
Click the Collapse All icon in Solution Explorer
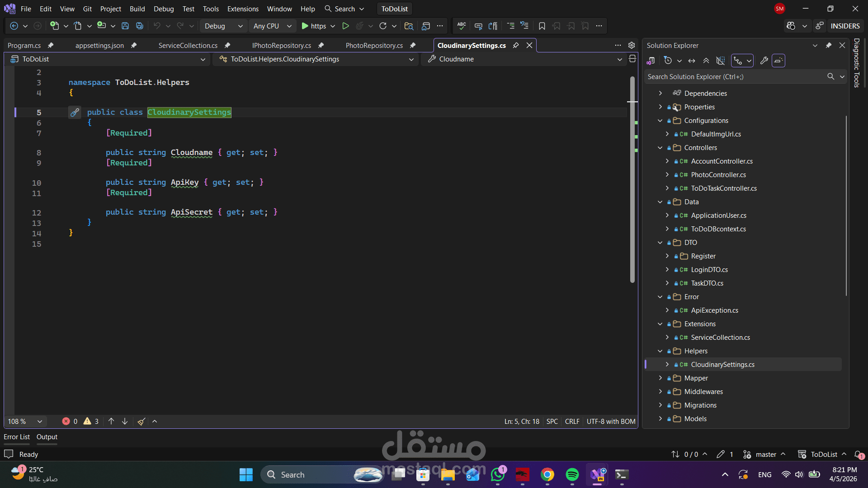706,61
